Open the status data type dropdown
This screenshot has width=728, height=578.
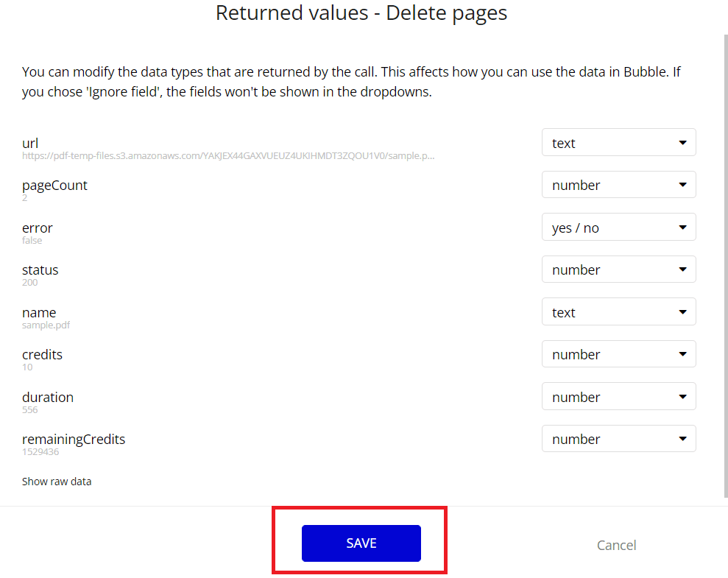coord(618,270)
